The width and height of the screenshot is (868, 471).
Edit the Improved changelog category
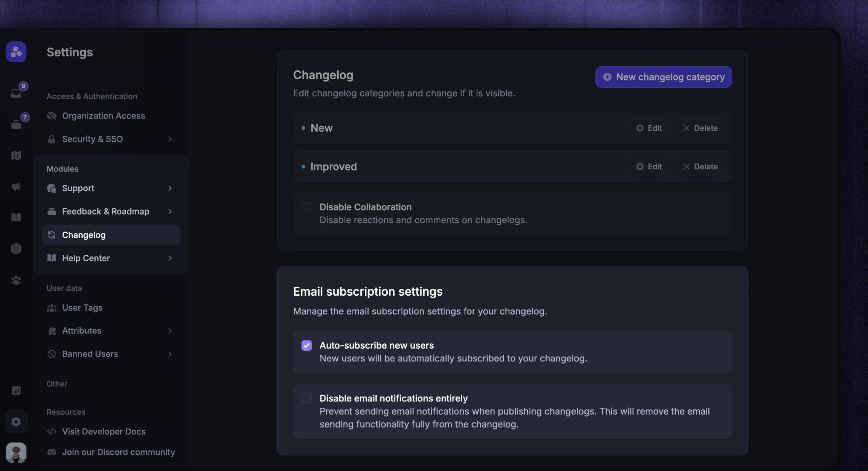click(648, 166)
